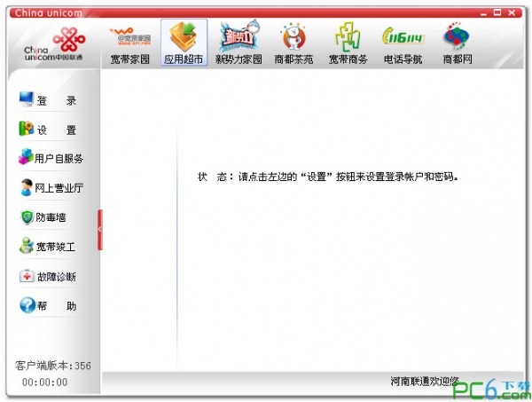Click the 宽带竣工 user icon

(27, 246)
